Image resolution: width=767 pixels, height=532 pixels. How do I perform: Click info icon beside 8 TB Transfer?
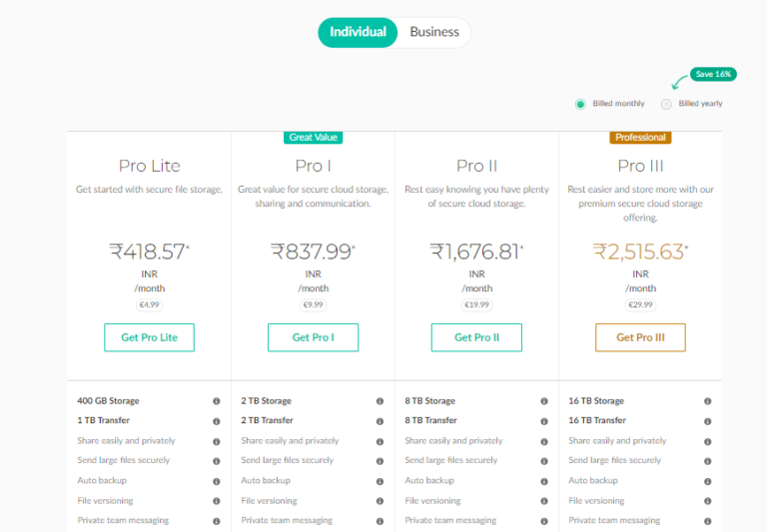pyautogui.click(x=543, y=421)
